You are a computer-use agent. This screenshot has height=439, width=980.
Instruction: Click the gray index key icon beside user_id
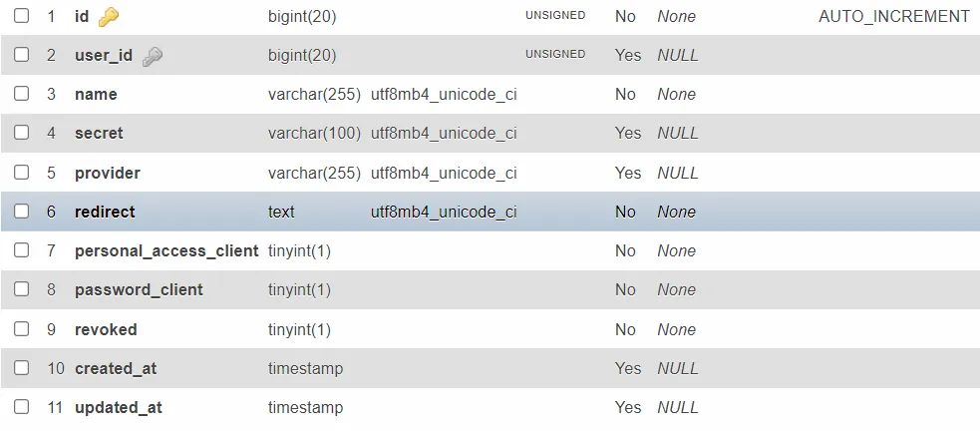pyautogui.click(x=152, y=57)
